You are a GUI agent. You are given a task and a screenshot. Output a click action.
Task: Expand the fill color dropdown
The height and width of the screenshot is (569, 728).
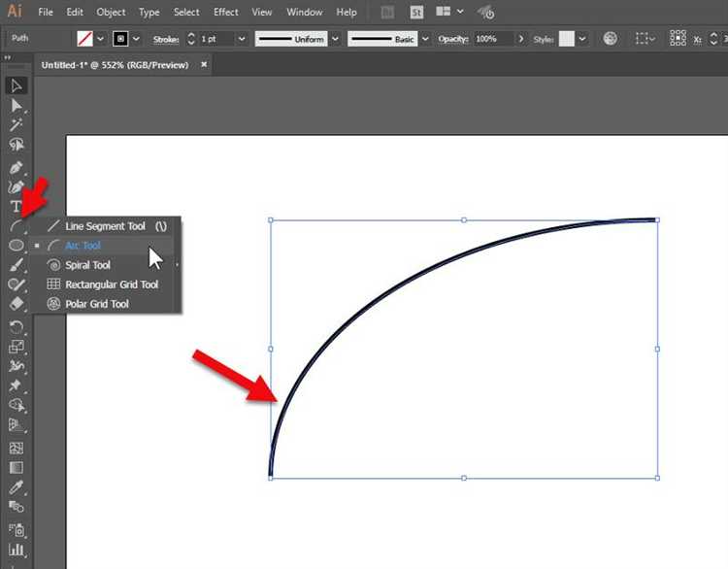(100, 39)
